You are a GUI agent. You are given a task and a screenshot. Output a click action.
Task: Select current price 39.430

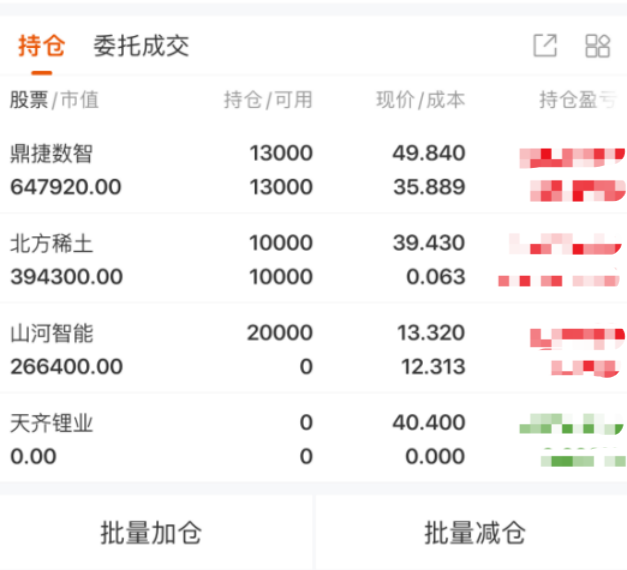pyautogui.click(x=429, y=243)
